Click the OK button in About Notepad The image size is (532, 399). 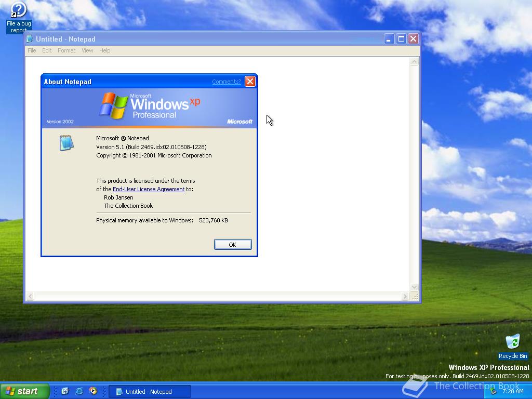click(x=233, y=245)
